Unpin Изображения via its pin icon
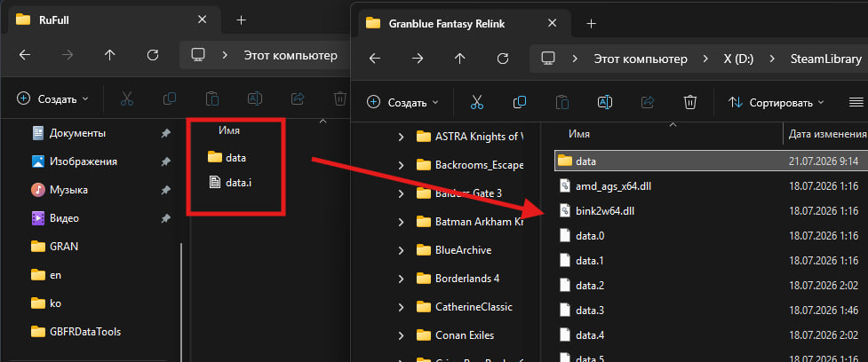The height and width of the screenshot is (362, 868). point(165,161)
